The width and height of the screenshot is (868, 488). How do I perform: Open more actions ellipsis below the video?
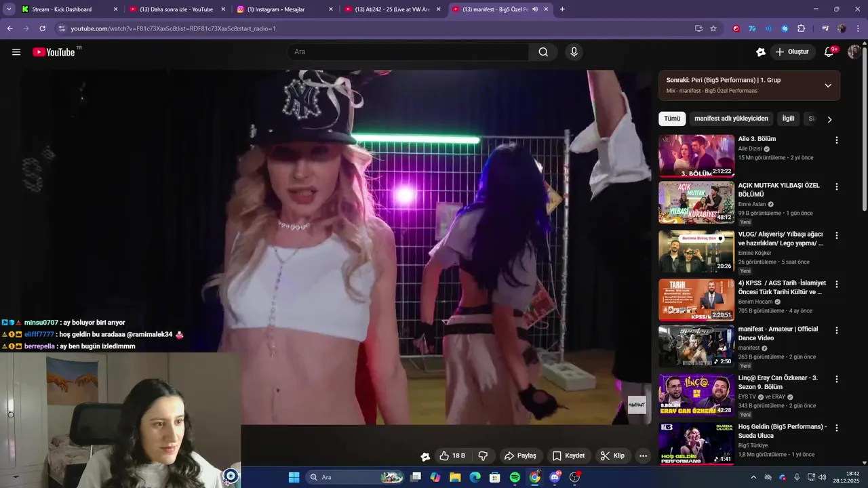[643, 456]
